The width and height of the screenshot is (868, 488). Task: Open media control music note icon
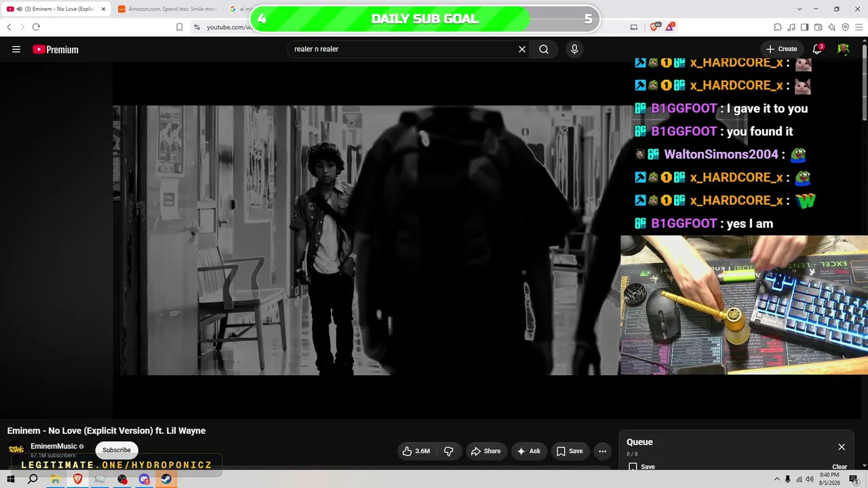(x=791, y=27)
